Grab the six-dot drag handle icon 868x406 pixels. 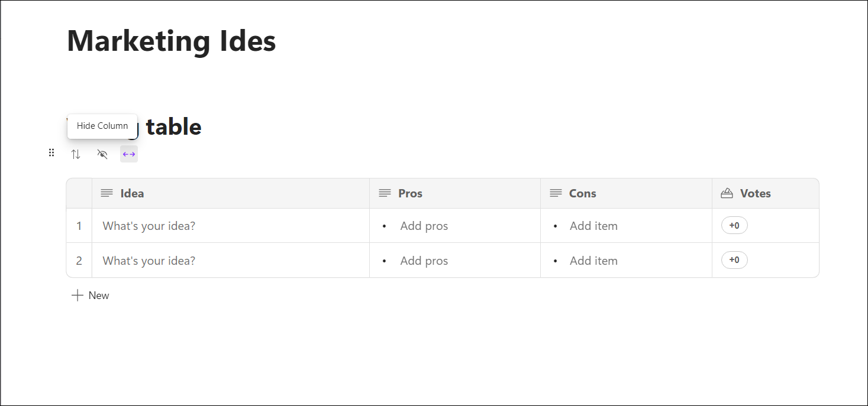pyautogui.click(x=51, y=153)
